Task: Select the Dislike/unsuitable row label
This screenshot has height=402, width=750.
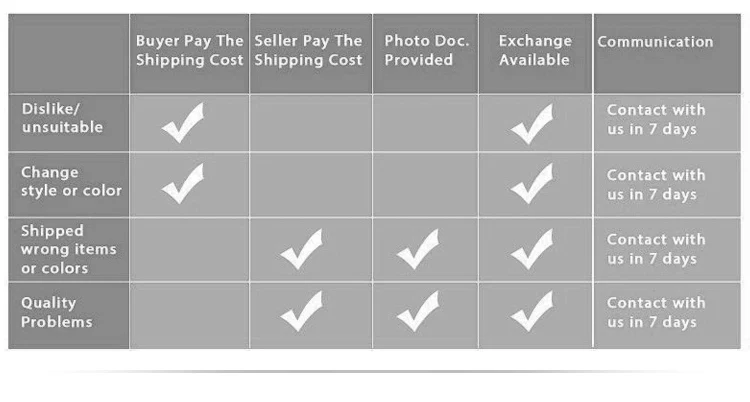Action: coord(62,118)
